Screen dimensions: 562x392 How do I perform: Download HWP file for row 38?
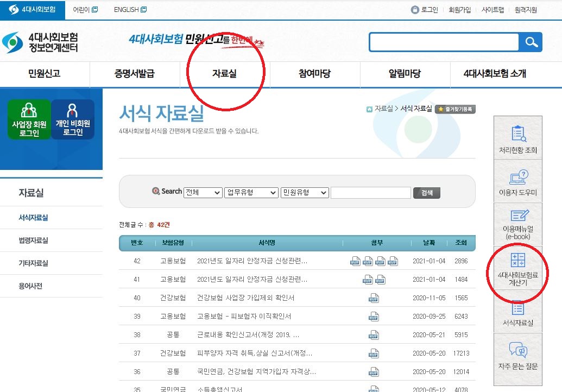pos(374,335)
